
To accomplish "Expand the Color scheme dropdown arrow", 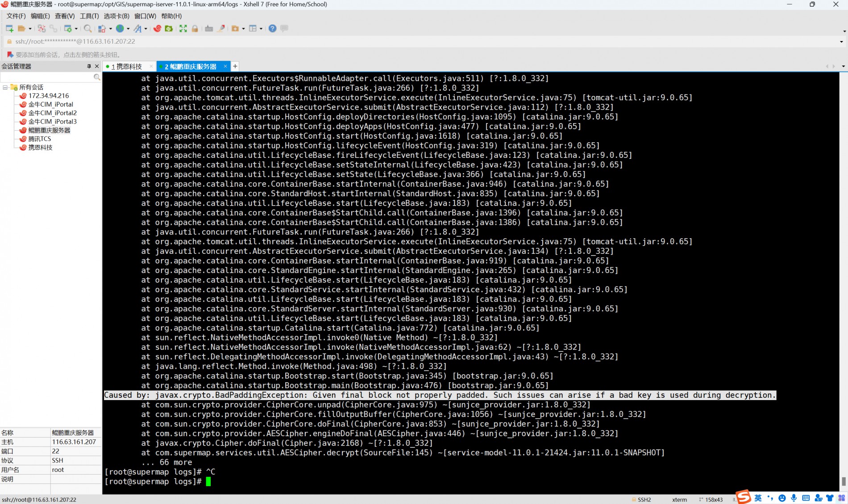I will coord(110,29).
